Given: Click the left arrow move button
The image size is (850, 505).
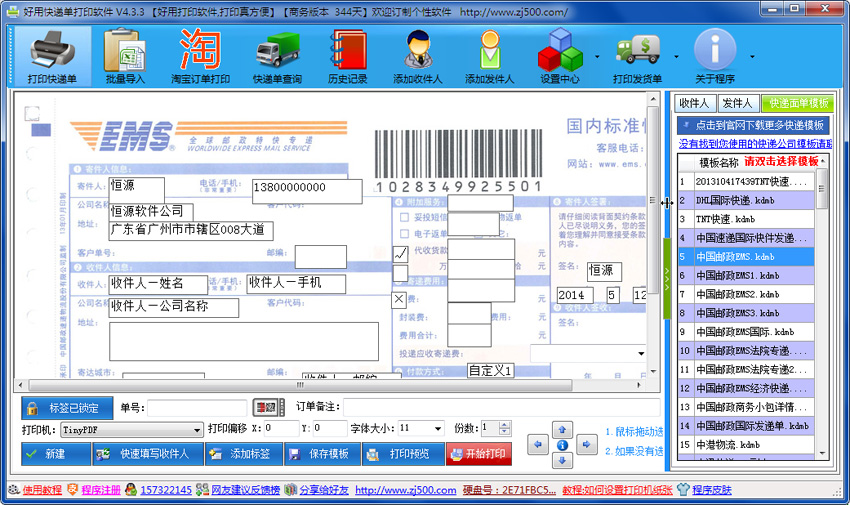Looking at the screenshot, I should 537,444.
